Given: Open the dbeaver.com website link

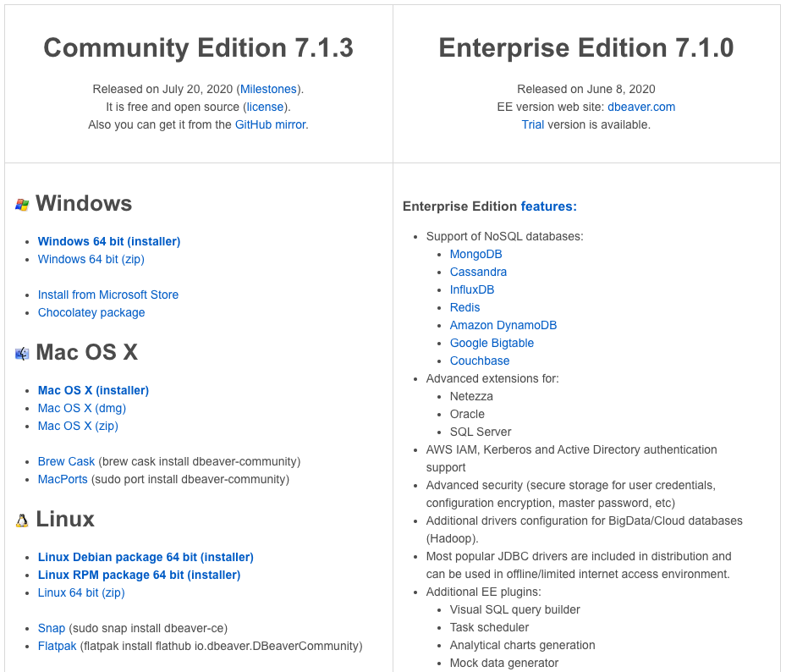Looking at the screenshot, I should [x=641, y=107].
